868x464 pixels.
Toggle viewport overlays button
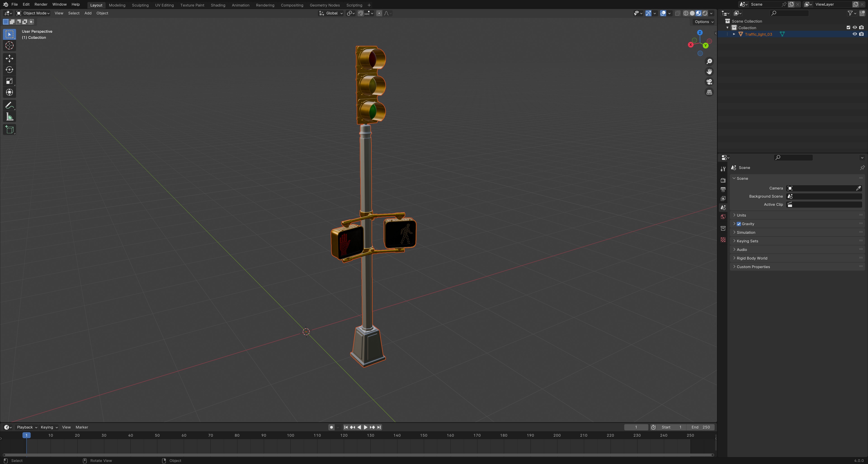pos(663,13)
